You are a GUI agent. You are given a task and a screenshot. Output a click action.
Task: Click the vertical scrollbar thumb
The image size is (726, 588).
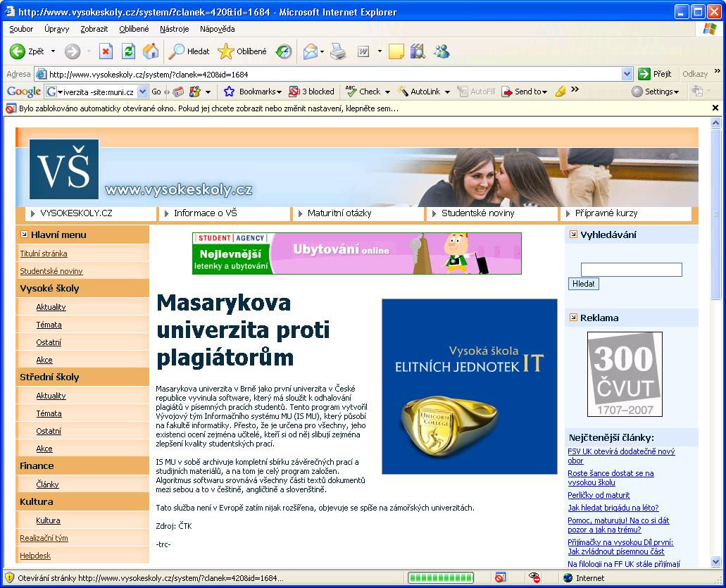(x=716, y=214)
